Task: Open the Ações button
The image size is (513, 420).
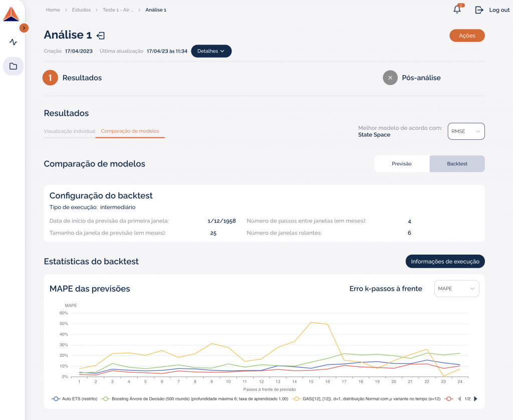Action: 467,36
